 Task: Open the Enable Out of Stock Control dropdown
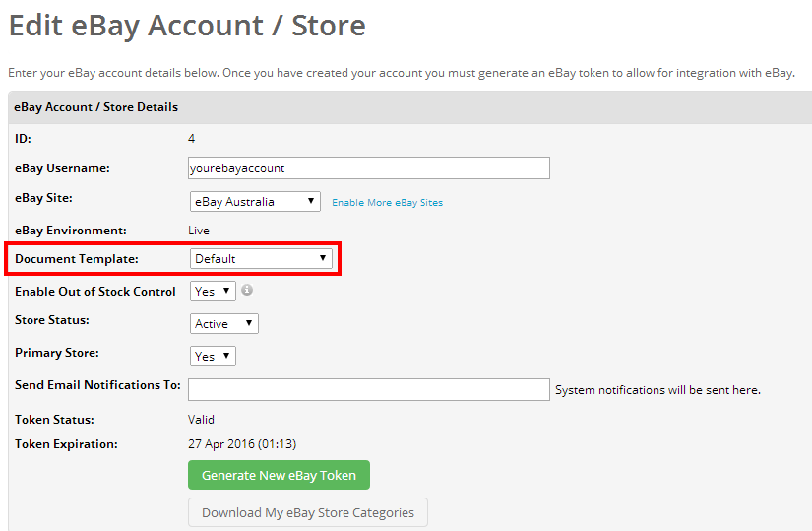(x=213, y=292)
